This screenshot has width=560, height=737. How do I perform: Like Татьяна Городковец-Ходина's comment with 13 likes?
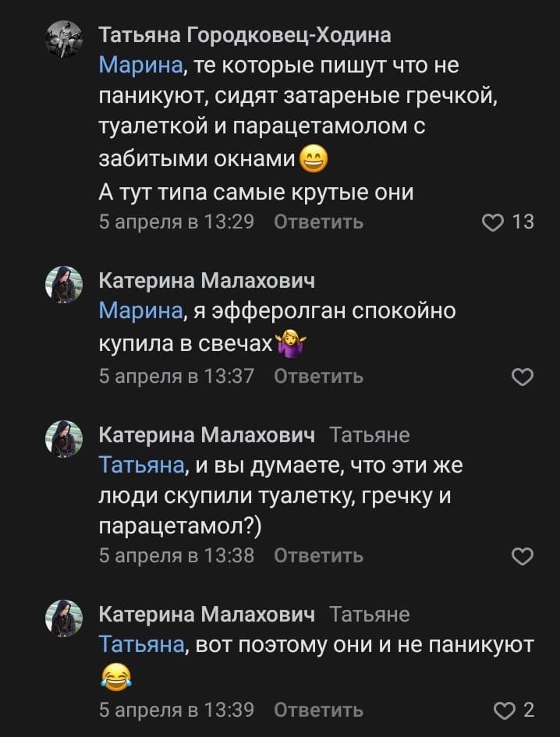point(494,222)
